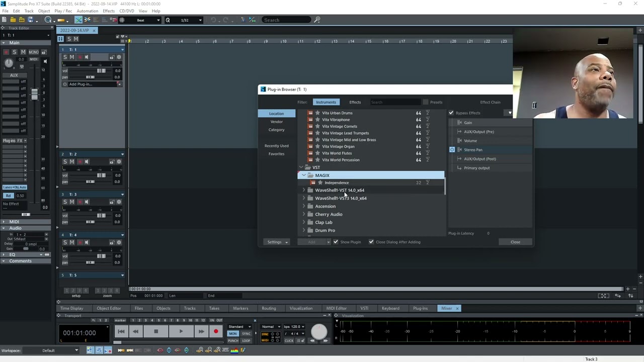Image resolution: width=644 pixels, height=362 pixels.
Task: Arm Track 3 for recording
Action: tap(79, 202)
